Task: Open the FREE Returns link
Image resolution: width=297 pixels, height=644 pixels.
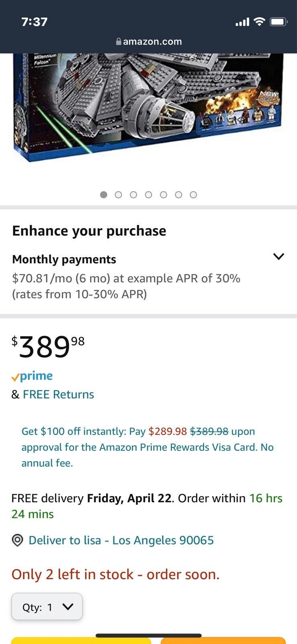Action: [x=58, y=394]
